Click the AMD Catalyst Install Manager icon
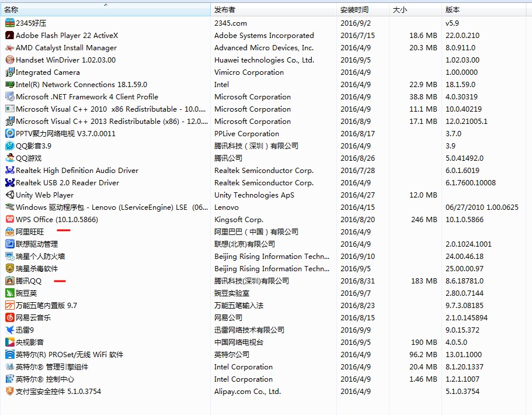This screenshot has width=532, height=415. tap(10, 47)
